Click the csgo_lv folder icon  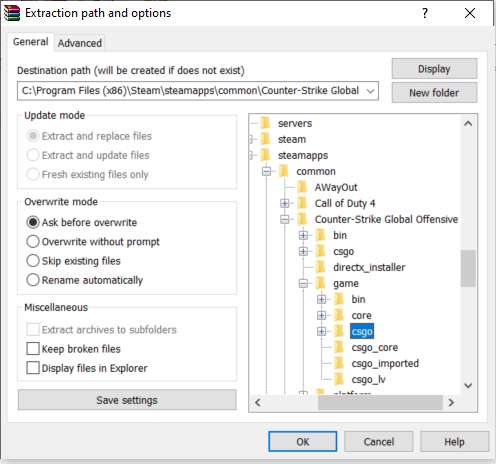tap(339, 379)
